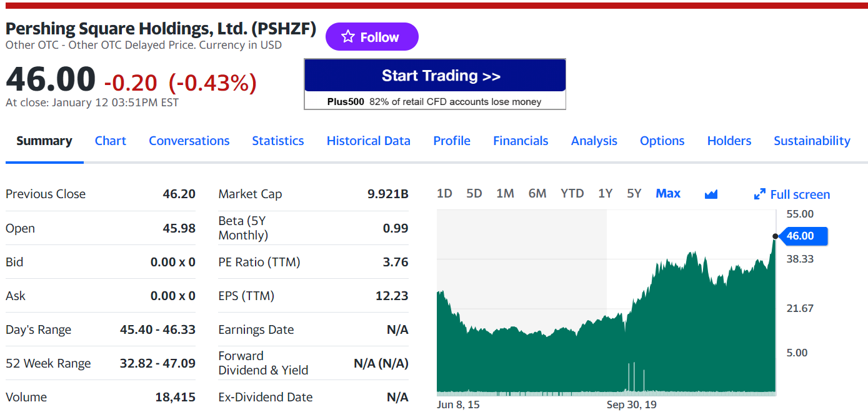Open the Historical Data tab

[x=369, y=141]
